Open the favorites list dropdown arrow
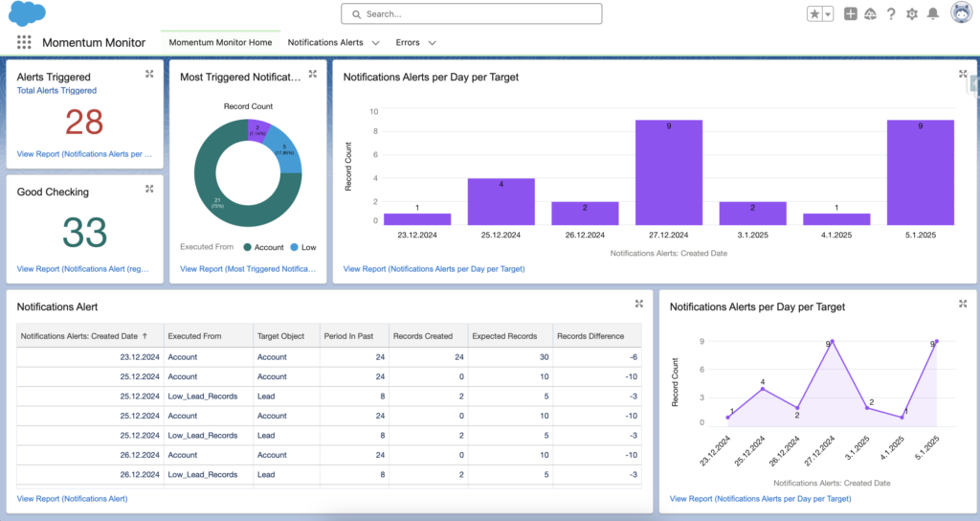This screenshot has height=521, width=980. (x=828, y=13)
